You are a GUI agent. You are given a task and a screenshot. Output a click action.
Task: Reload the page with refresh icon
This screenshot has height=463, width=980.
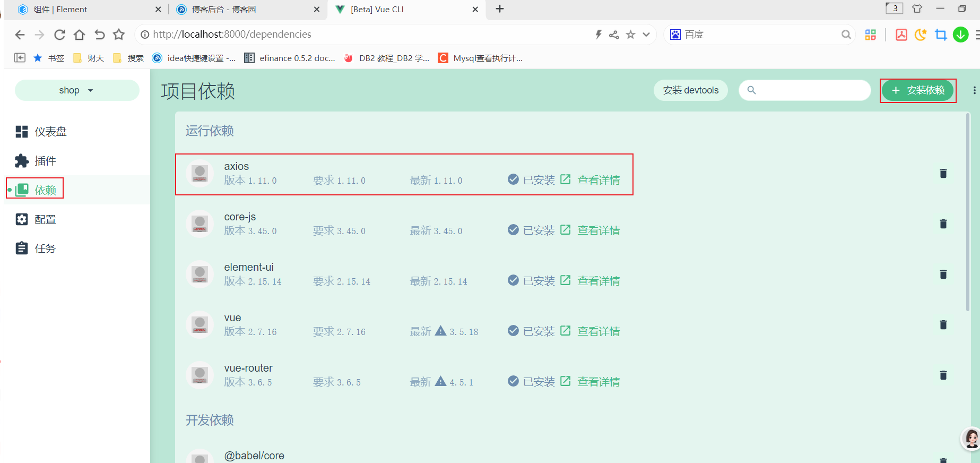coord(59,35)
